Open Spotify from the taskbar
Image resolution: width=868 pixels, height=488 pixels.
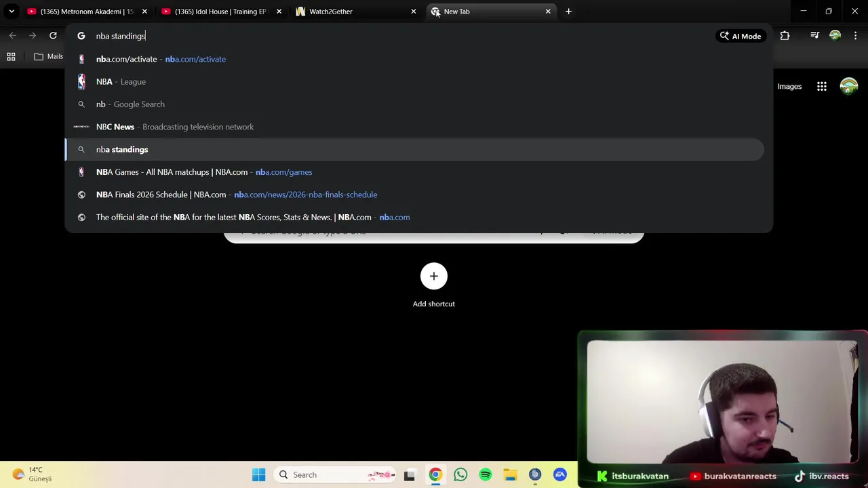coord(486,475)
